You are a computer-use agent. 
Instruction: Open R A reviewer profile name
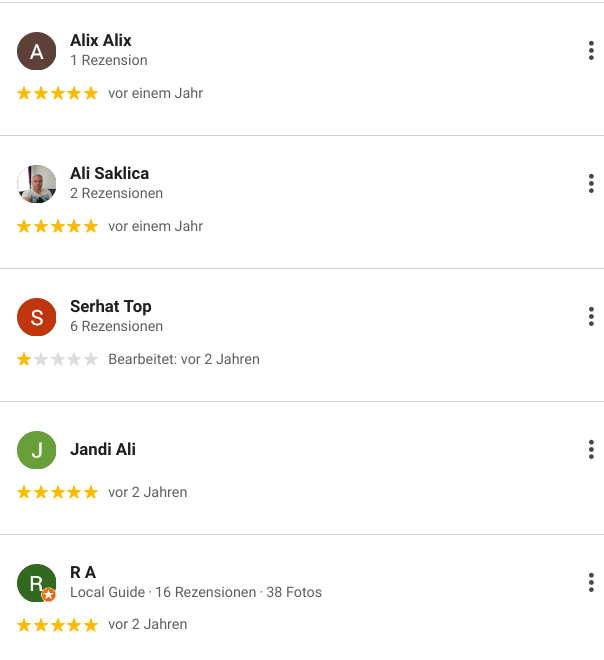83,573
